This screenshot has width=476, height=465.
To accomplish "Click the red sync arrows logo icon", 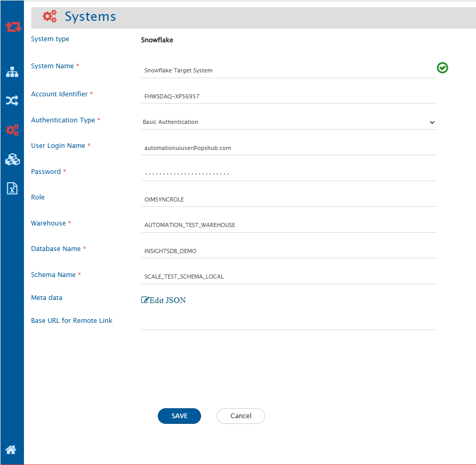I will pyautogui.click(x=13, y=27).
